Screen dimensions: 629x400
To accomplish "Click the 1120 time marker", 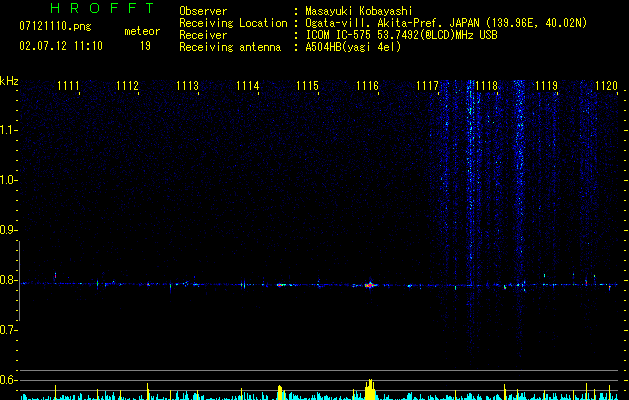I will [607, 86].
